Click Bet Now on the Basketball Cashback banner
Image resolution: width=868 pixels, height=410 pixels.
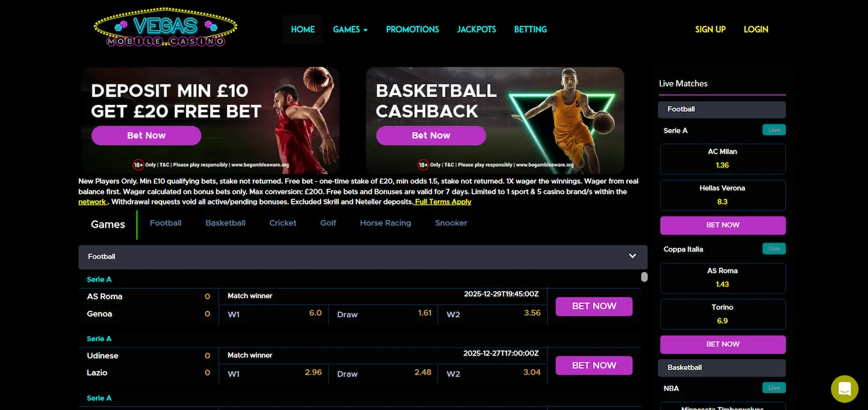click(431, 135)
